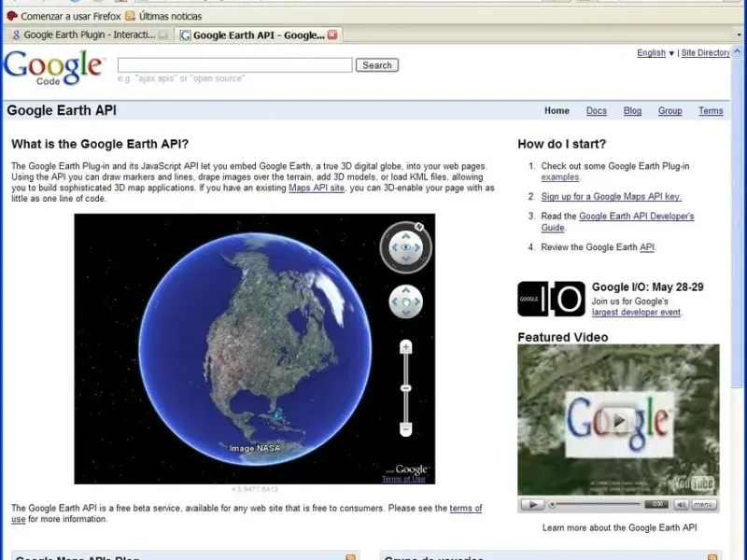Open the English language dropdown
The image size is (747, 560).
[655, 53]
